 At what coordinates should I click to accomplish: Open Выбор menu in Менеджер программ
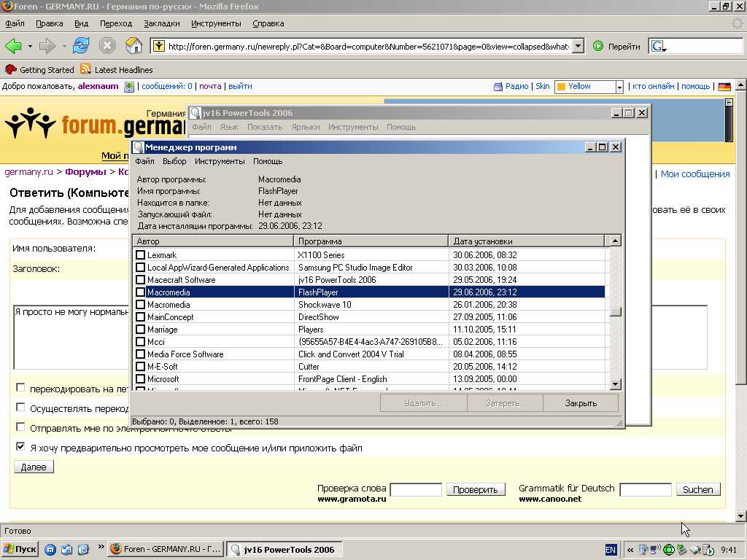(x=174, y=161)
